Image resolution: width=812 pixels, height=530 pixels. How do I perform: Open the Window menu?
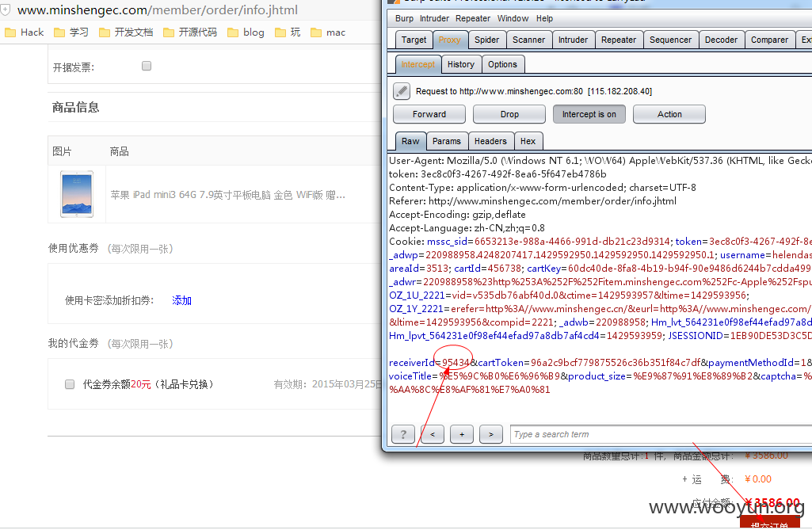513,19
